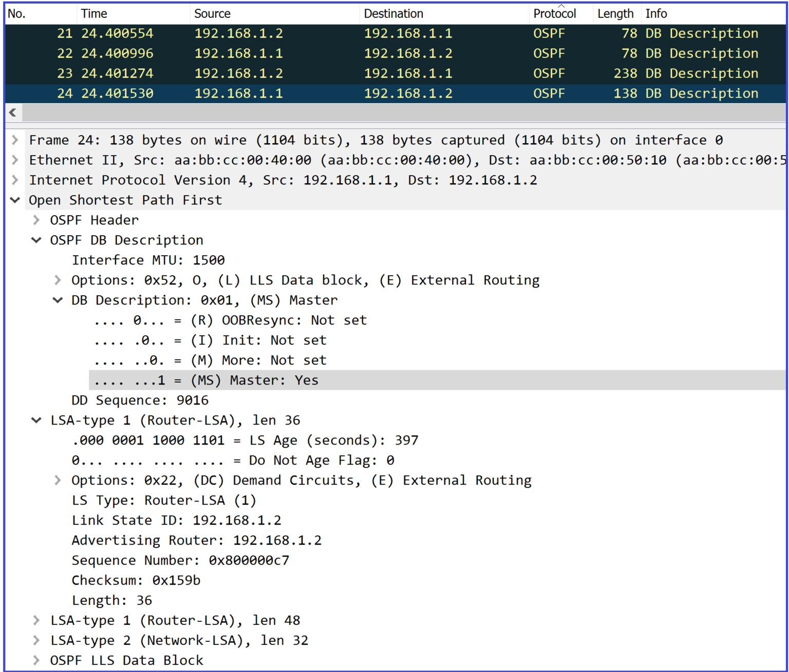Expand the Options 0x52 field

57,280
